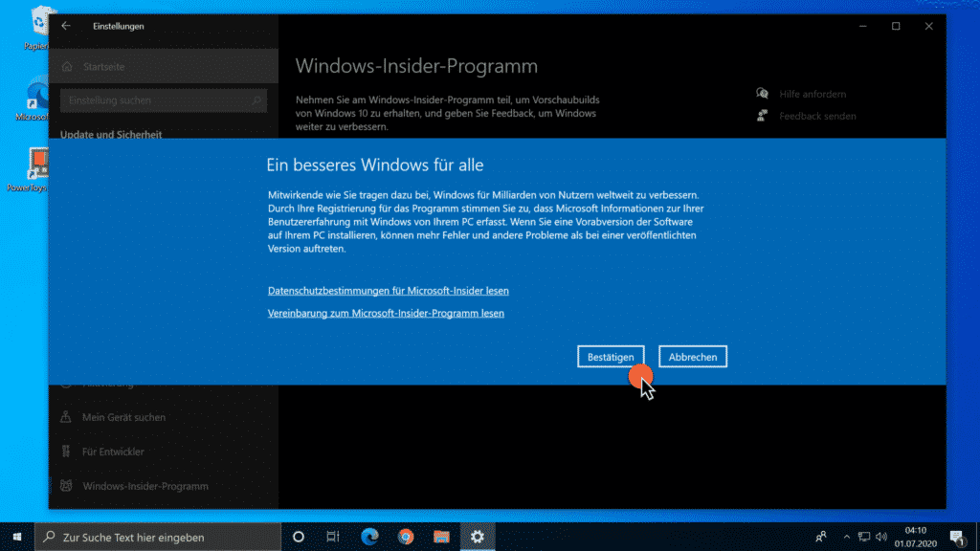Launch Microsoft Edge from the taskbar
The width and height of the screenshot is (980, 551).
tap(369, 537)
